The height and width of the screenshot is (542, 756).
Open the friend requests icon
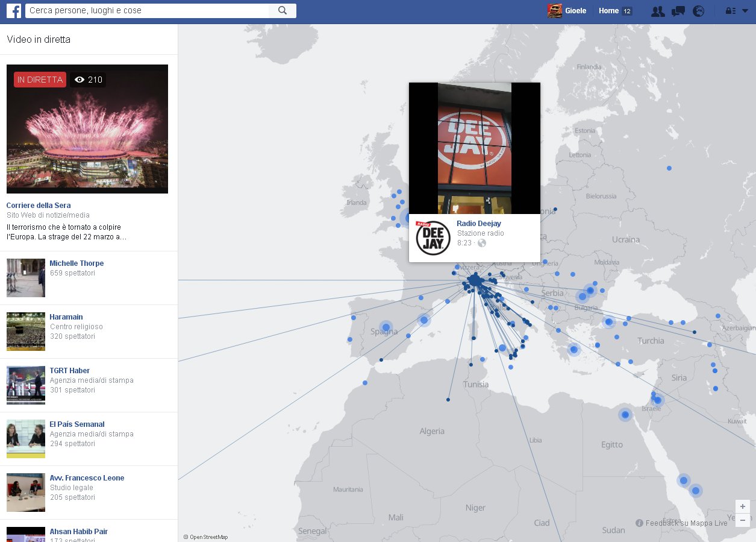point(658,11)
